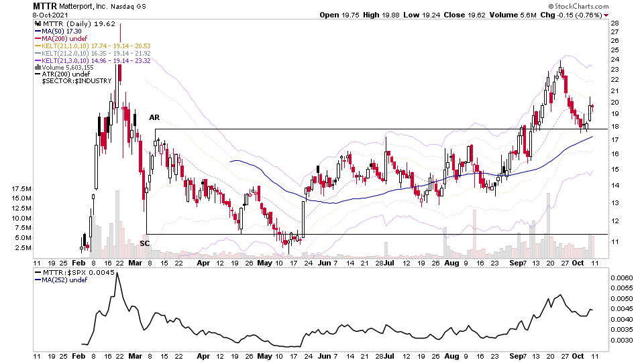
Task: Click the Aug label on the lower date axis
Action: coord(451,356)
